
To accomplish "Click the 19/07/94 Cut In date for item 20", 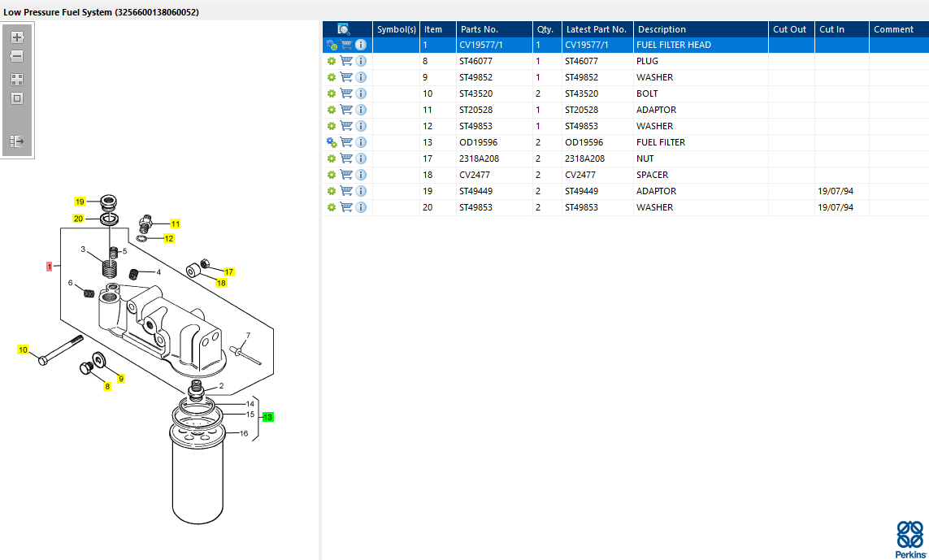I will [836, 207].
